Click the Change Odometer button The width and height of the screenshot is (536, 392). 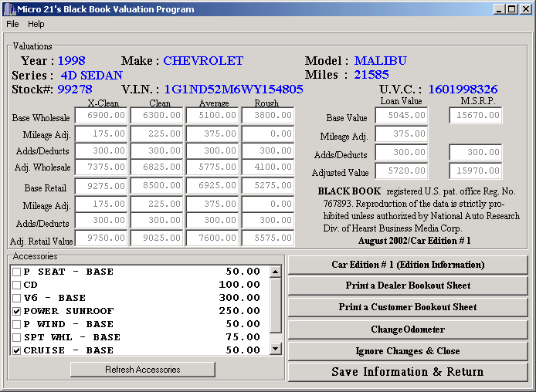tap(408, 329)
